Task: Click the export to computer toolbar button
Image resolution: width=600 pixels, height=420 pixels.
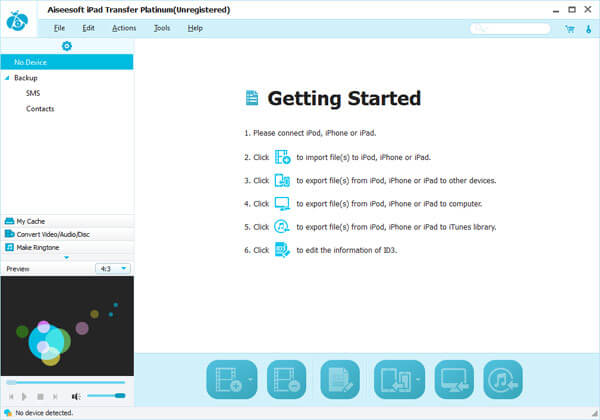Action: 454,379
